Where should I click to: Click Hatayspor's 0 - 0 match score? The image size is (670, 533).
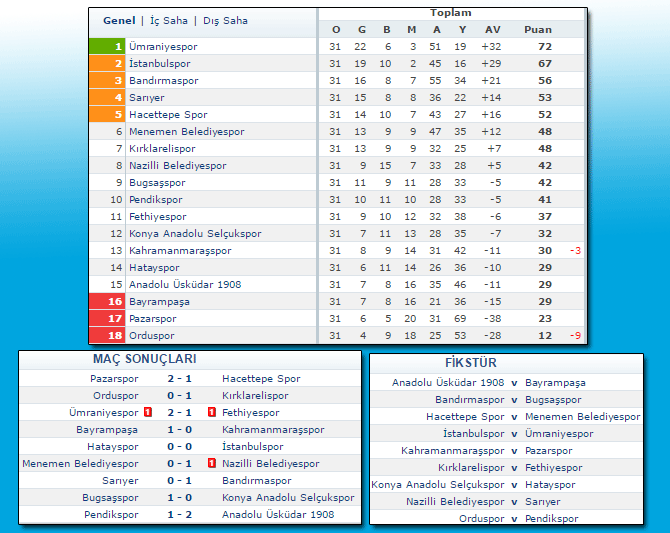pos(180,447)
